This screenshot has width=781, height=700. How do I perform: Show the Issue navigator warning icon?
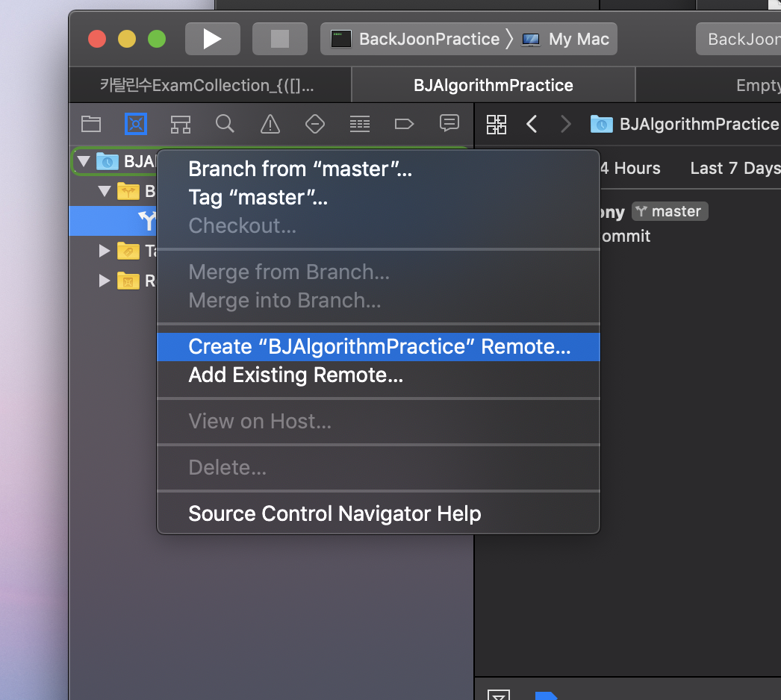270,123
